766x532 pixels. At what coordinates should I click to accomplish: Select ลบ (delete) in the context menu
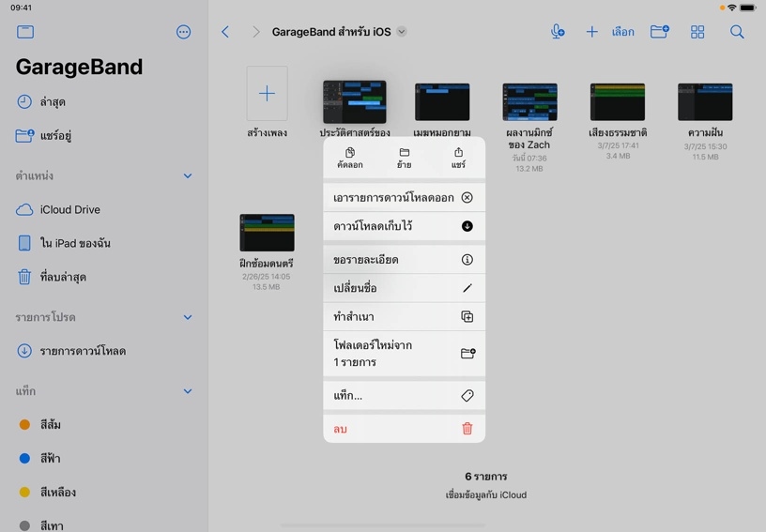tap(404, 429)
